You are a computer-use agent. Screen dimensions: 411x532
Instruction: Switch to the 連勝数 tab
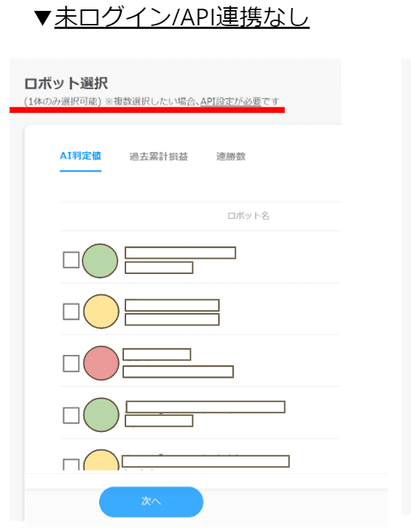(x=231, y=157)
